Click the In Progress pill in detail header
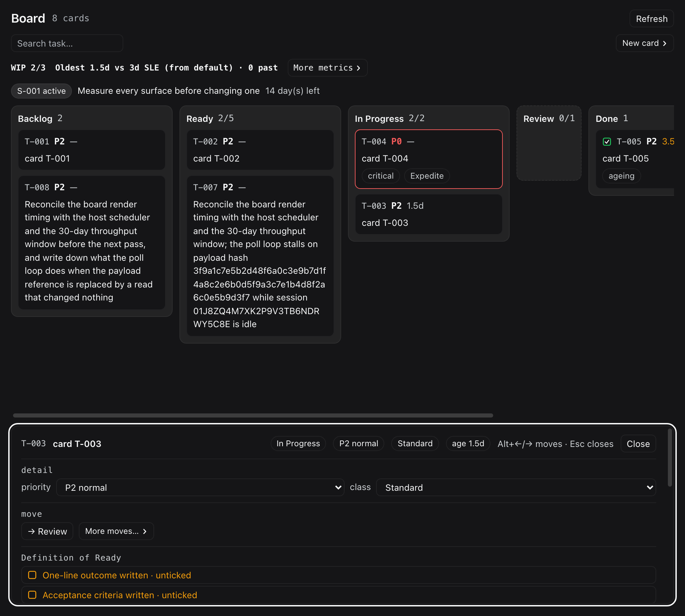The image size is (685, 616). point(298,444)
